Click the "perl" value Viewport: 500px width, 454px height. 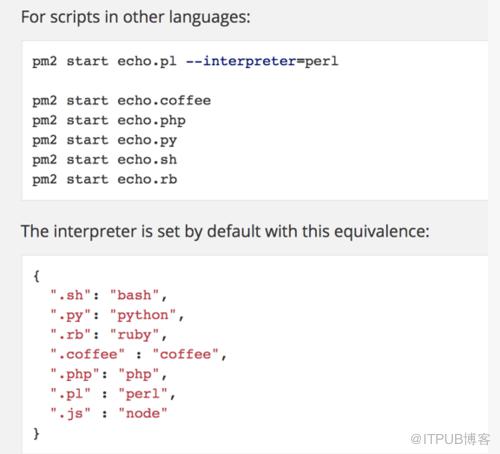click(x=143, y=394)
